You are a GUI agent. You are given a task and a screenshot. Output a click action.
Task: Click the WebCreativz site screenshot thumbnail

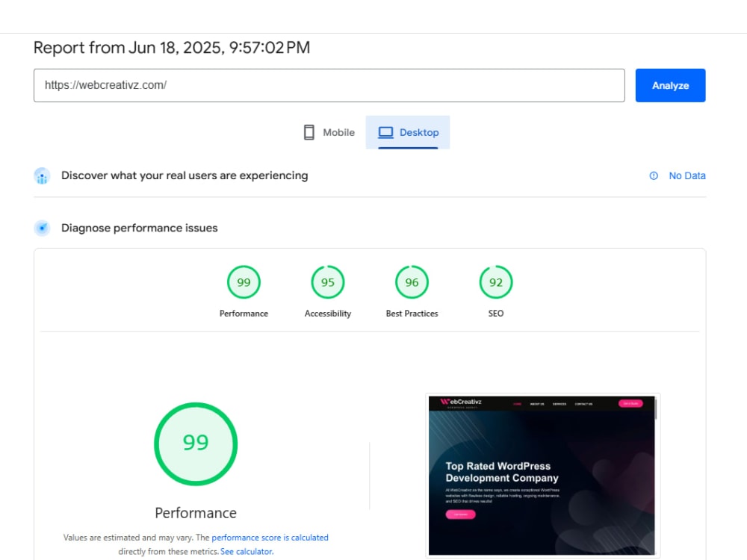click(x=542, y=475)
